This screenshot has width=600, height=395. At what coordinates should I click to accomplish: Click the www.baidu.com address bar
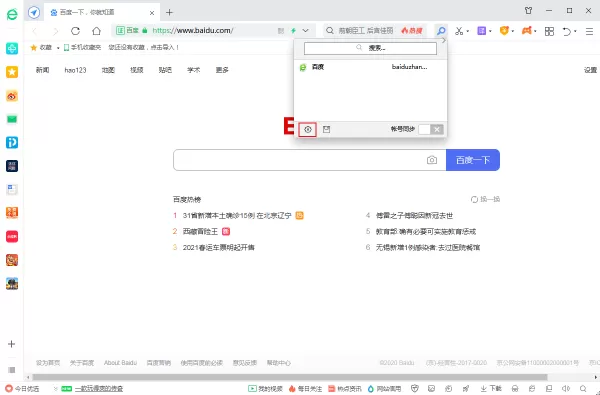(213, 31)
